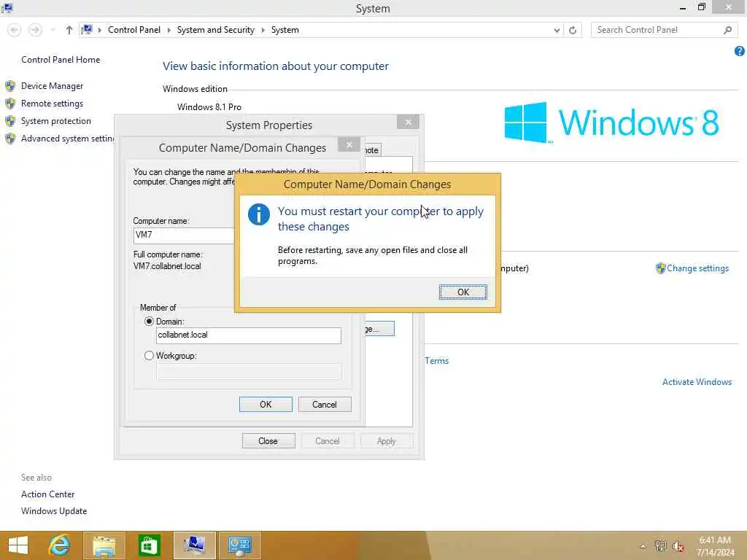Open Action Center under See also
This screenshot has width=747, height=560.
pyautogui.click(x=47, y=494)
